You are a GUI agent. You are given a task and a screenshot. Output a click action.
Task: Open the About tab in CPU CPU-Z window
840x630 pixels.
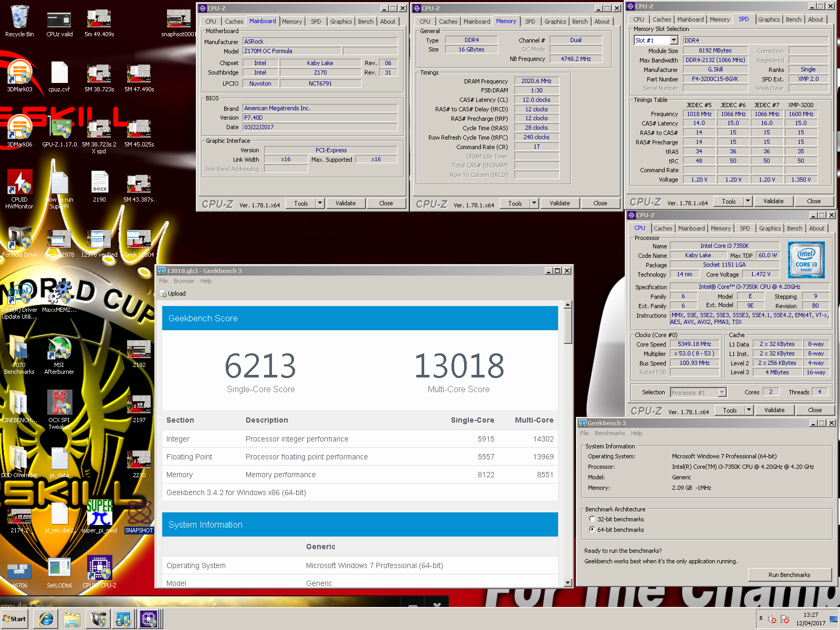pos(816,228)
